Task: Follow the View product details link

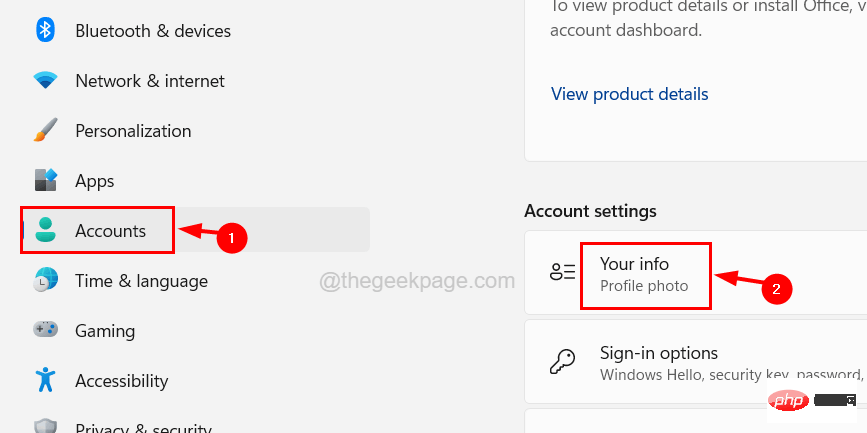Action: [629, 94]
